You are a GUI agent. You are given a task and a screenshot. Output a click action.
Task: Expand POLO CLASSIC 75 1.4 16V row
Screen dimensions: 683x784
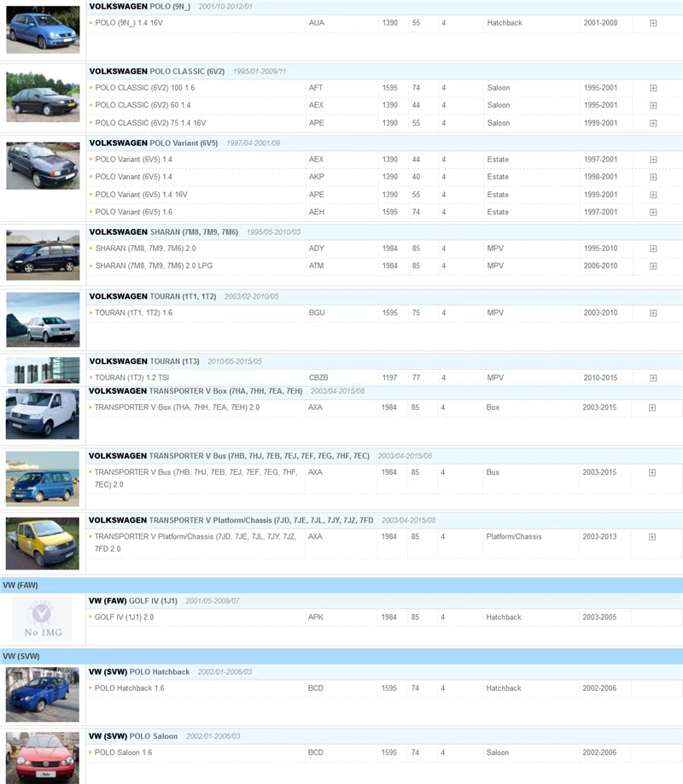point(653,123)
